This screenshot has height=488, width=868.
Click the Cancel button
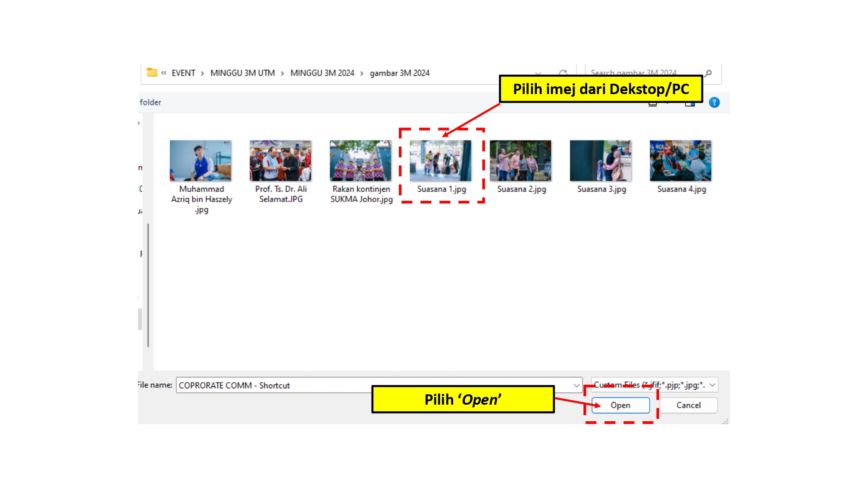click(688, 405)
